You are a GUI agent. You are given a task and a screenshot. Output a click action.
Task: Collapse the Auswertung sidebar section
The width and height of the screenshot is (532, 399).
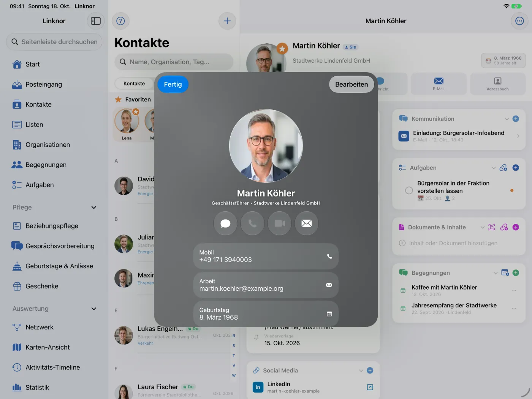pos(94,309)
